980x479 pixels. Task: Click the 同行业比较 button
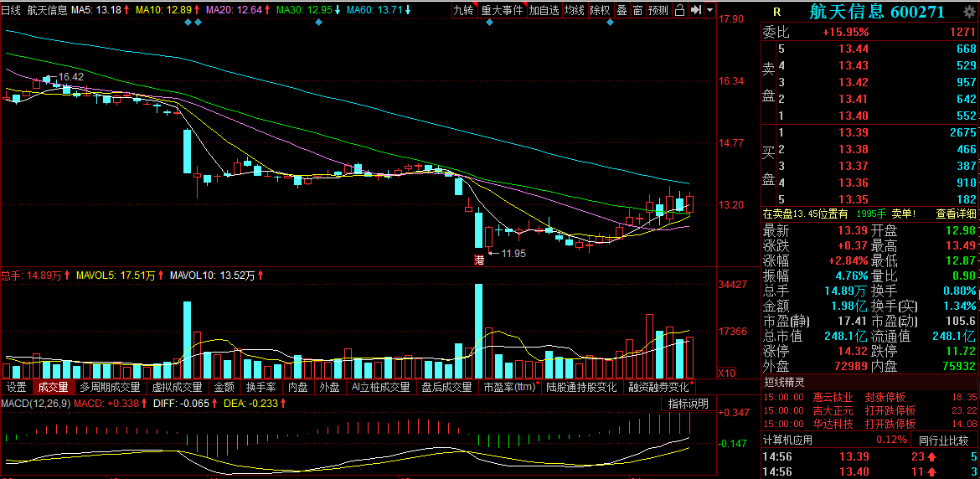[943, 440]
